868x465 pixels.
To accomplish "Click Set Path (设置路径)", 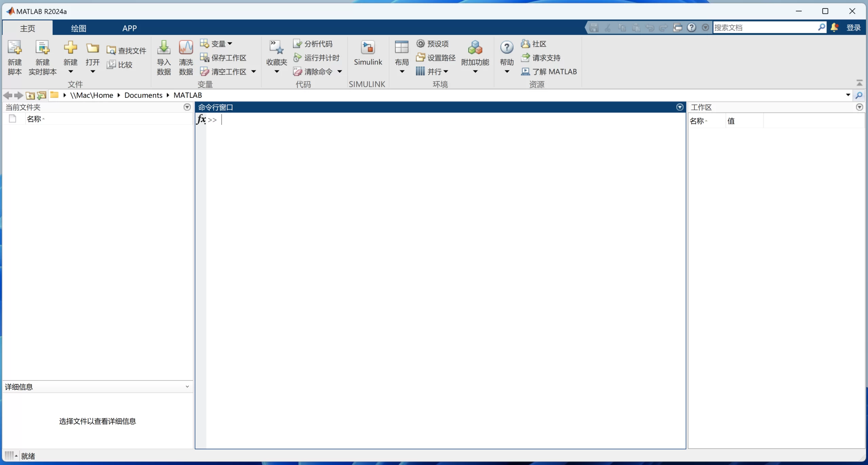I will point(436,58).
